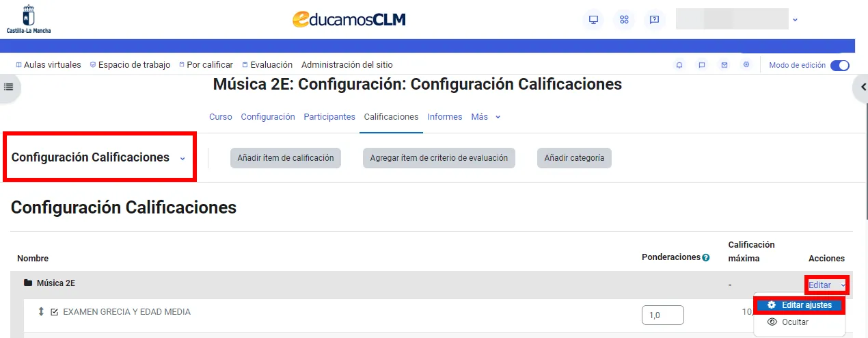Switch to the Participantes tab
Screen dimensions: 868x338
(329, 117)
